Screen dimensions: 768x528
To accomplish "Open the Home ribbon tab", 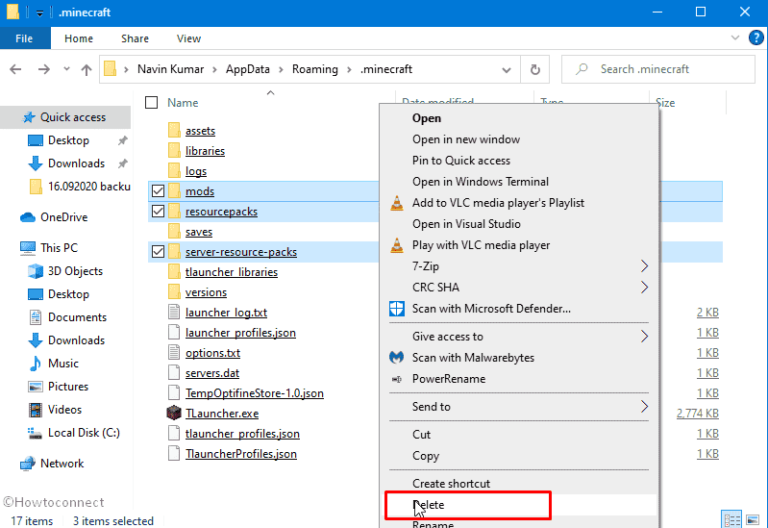I will (78, 38).
